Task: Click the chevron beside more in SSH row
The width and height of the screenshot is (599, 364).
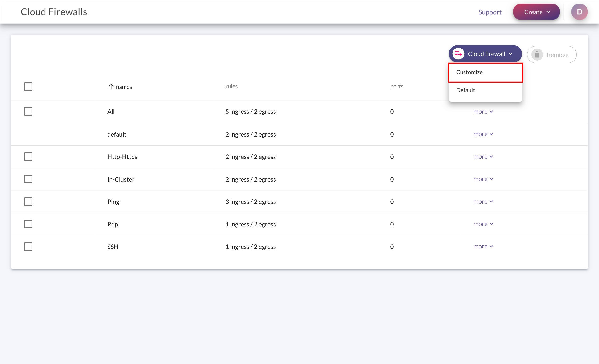Action: [491, 246]
